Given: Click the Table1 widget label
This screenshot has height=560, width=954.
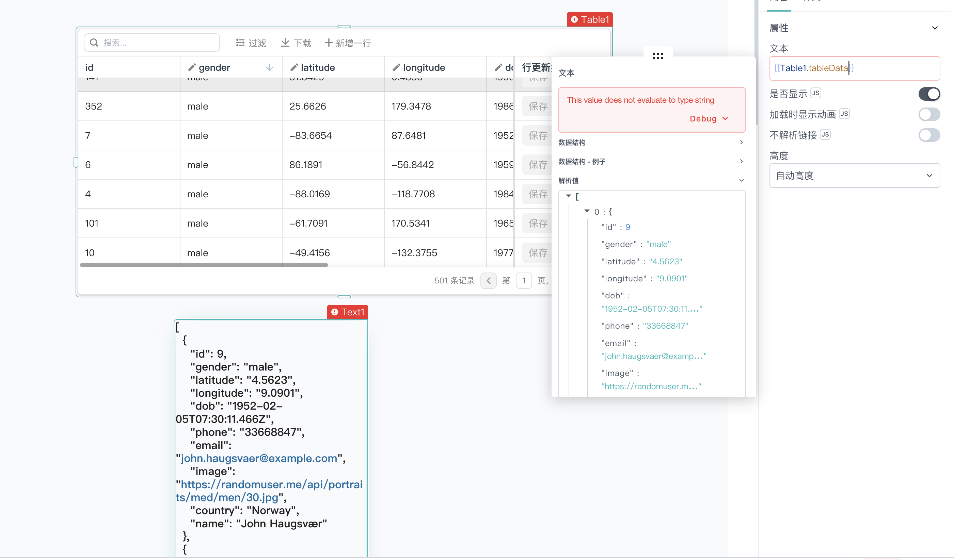Looking at the screenshot, I should click(589, 19).
